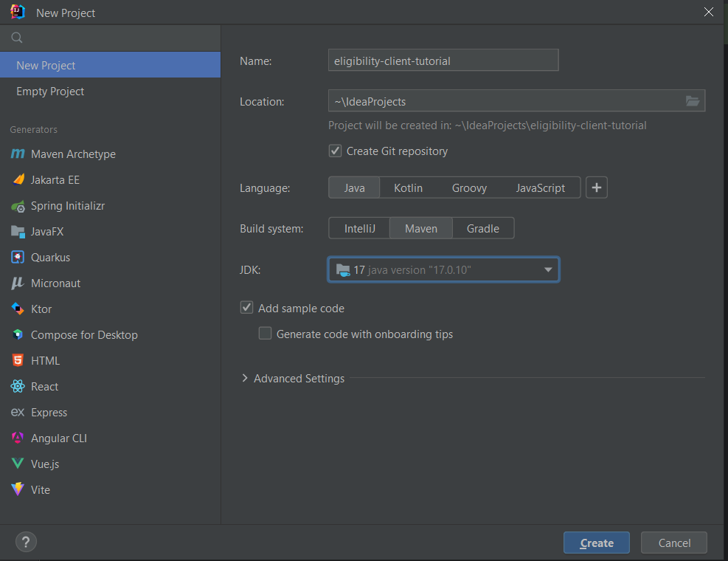The height and width of the screenshot is (561, 728).
Task: Enable Generate code with onboarding tips
Action: (x=266, y=334)
